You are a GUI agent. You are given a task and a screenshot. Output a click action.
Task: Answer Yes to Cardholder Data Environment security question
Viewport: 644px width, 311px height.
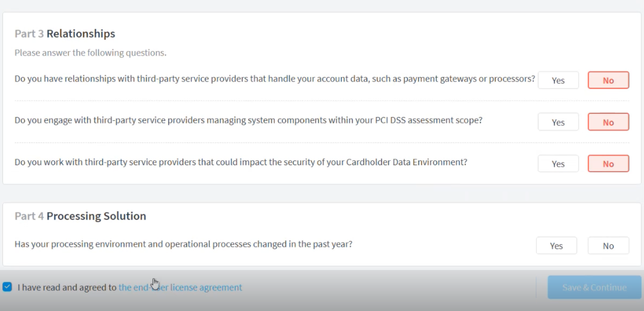(558, 164)
